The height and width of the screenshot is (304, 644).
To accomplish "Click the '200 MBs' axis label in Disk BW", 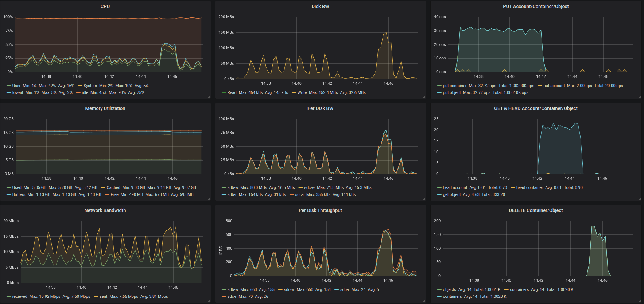I will click(x=226, y=17).
